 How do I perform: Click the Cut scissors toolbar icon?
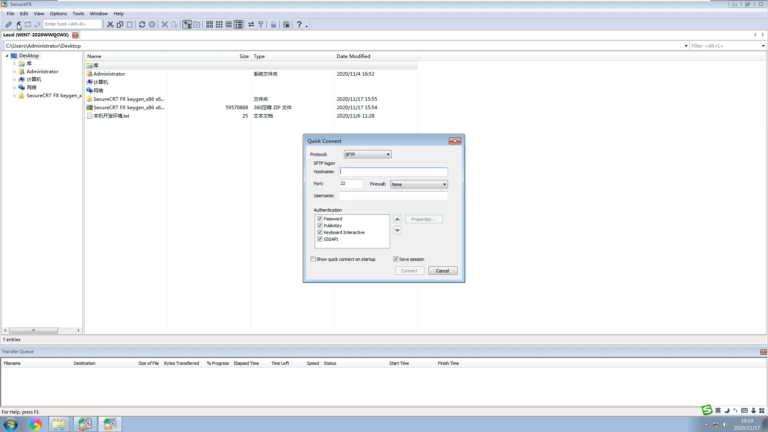(110, 24)
